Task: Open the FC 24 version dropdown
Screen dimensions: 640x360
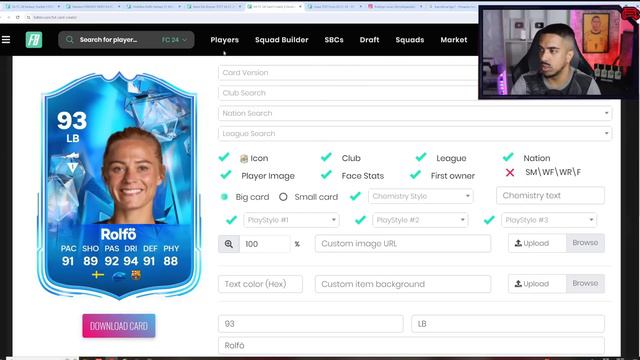Action: coord(174,40)
